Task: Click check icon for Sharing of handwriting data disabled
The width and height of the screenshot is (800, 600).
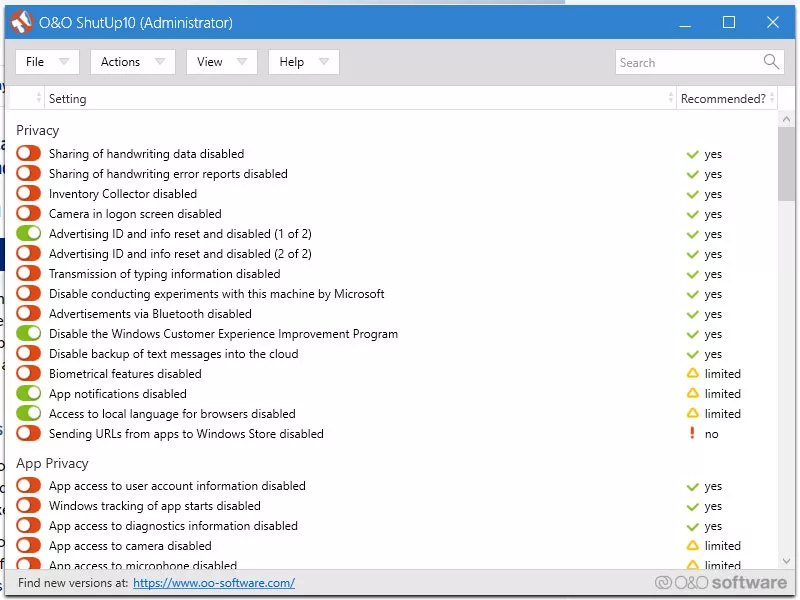Action: coord(692,154)
